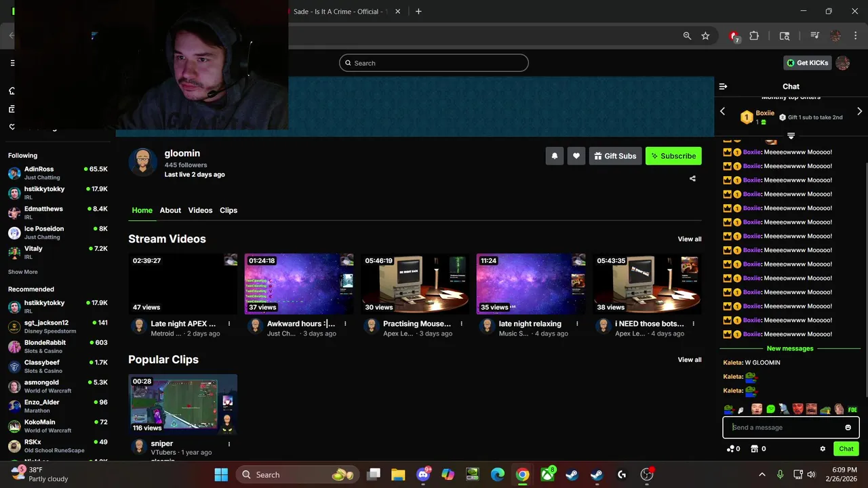868x488 pixels.
Task: Open options menu for late night relaxing video
Action: point(577,324)
